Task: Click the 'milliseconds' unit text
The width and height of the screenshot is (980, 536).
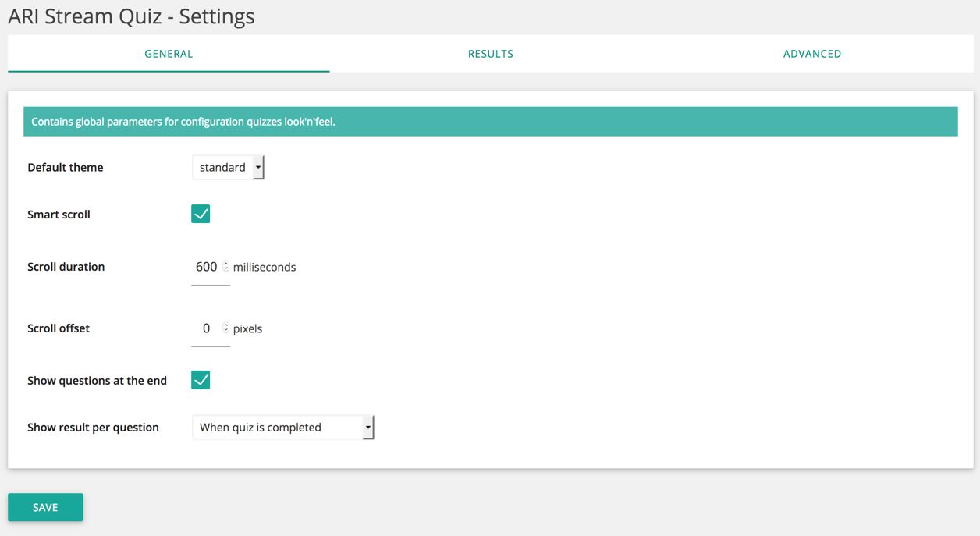Action: (x=265, y=267)
